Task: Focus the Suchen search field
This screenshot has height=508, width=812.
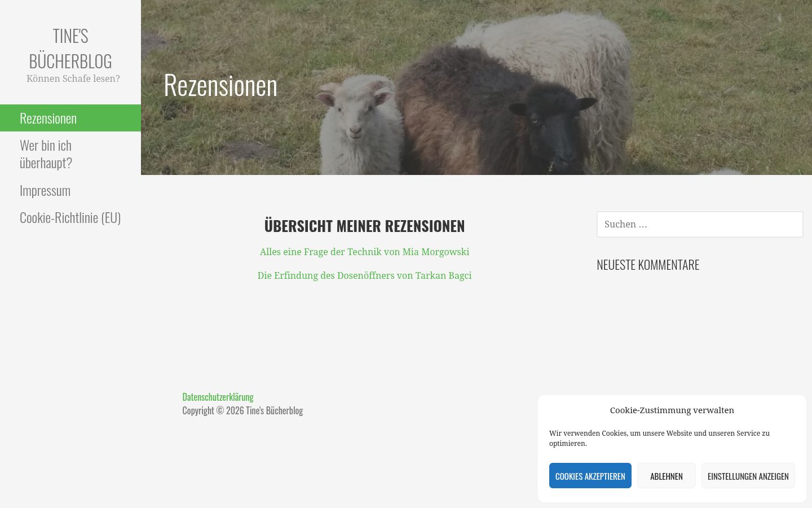Action: 700,224
